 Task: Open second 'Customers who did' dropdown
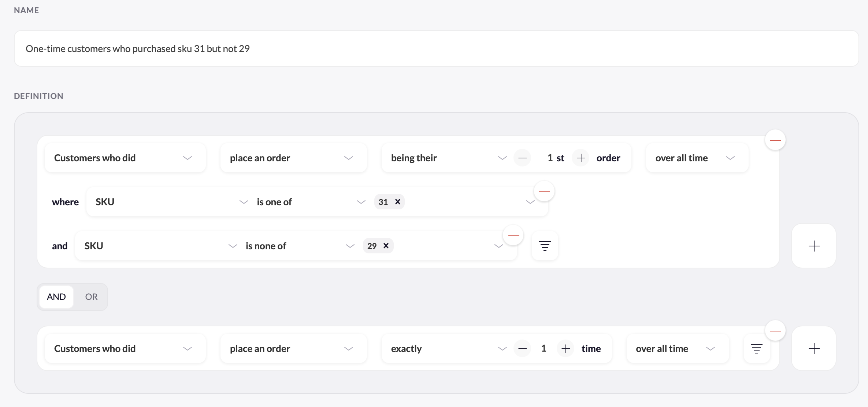click(125, 349)
